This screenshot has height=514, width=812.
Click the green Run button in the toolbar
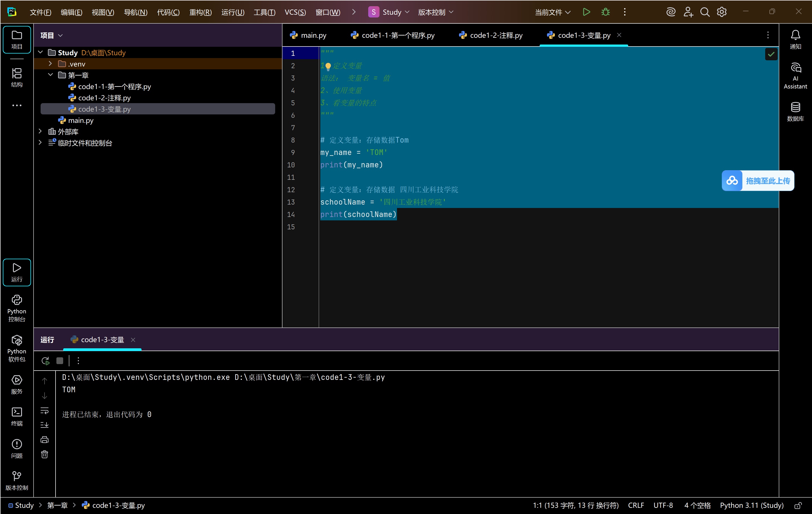point(586,12)
